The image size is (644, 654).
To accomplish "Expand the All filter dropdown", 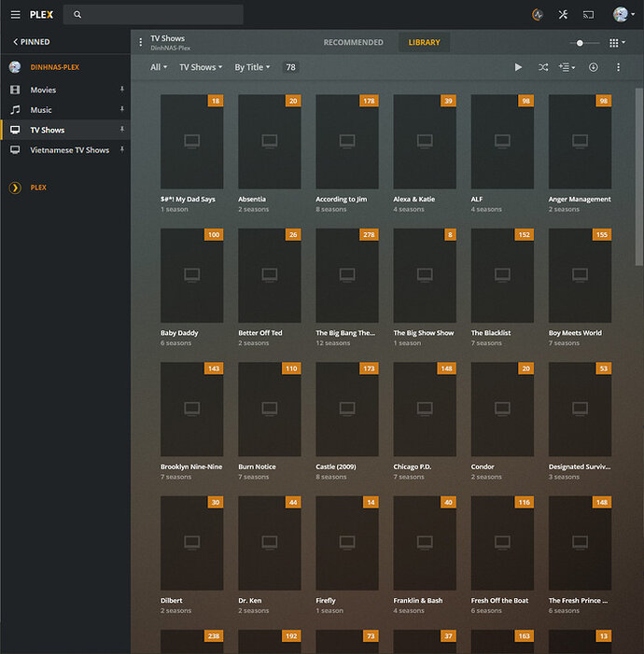I will pyautogui.click(x=159, y=67).
